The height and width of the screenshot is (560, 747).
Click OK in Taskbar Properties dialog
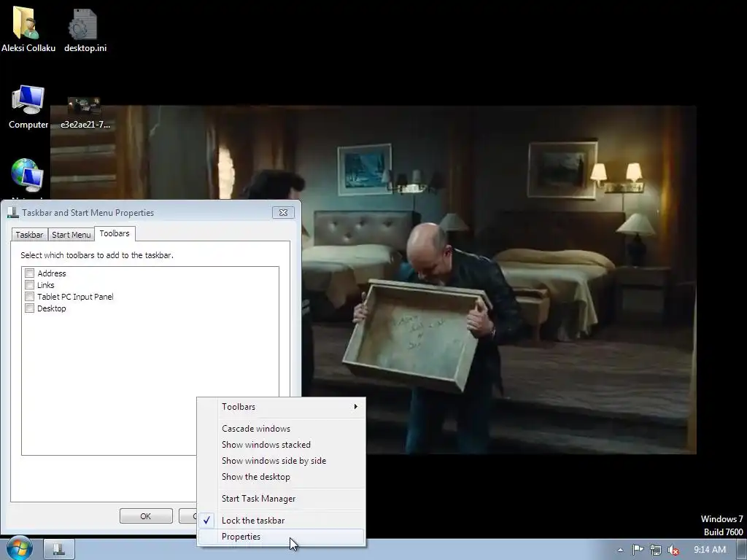(146, 516)
